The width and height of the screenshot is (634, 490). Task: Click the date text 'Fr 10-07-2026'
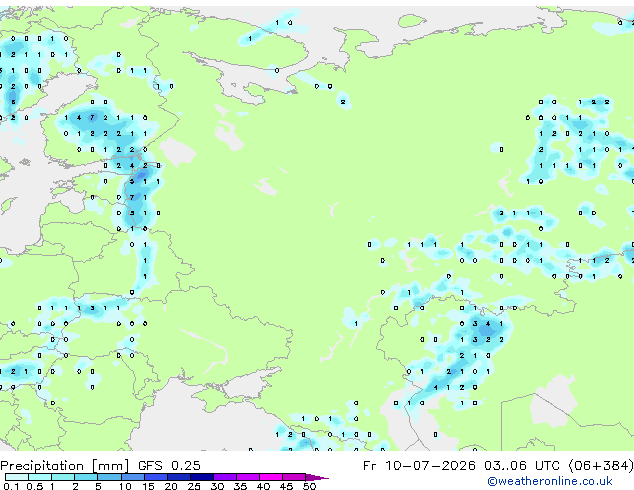[419, 466]
